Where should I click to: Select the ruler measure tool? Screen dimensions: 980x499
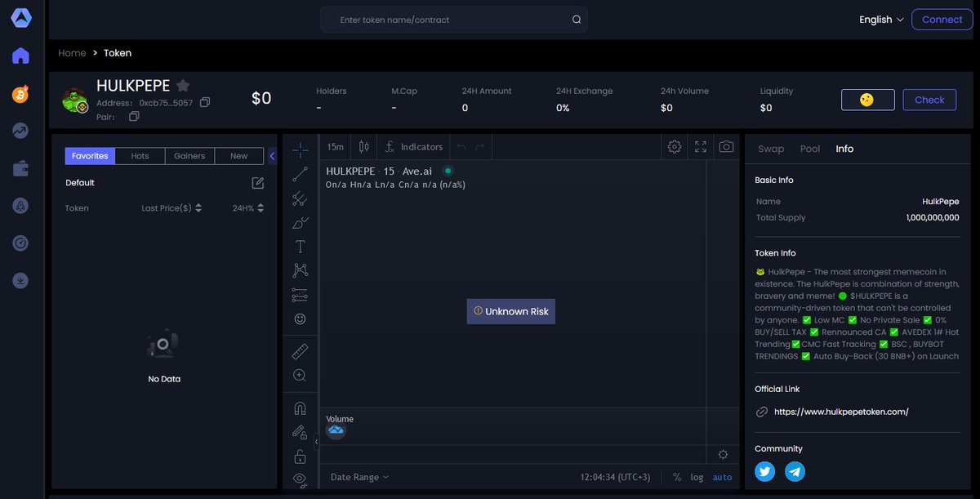pos(300,351)
